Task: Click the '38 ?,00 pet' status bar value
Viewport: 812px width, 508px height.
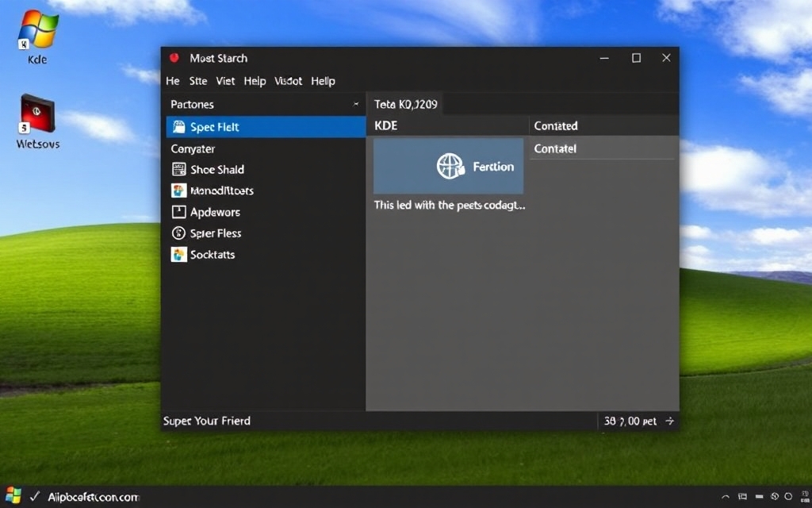Action: point(630,421)
